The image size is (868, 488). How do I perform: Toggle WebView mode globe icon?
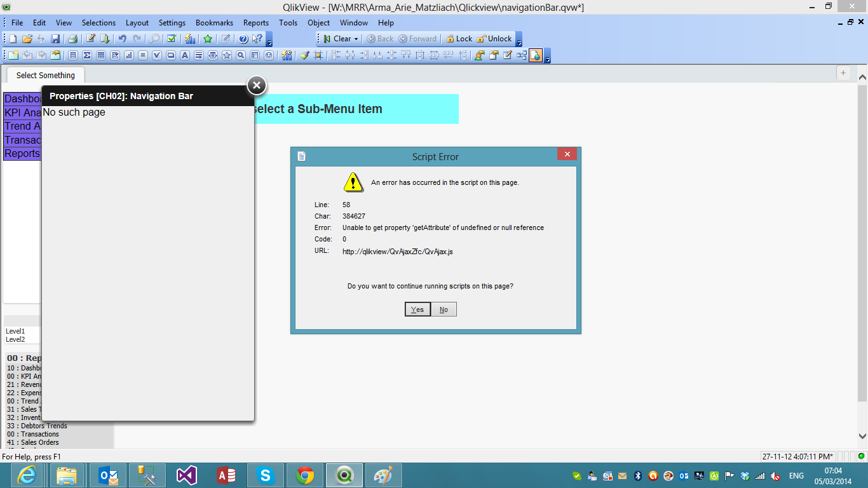click(536, 55)
